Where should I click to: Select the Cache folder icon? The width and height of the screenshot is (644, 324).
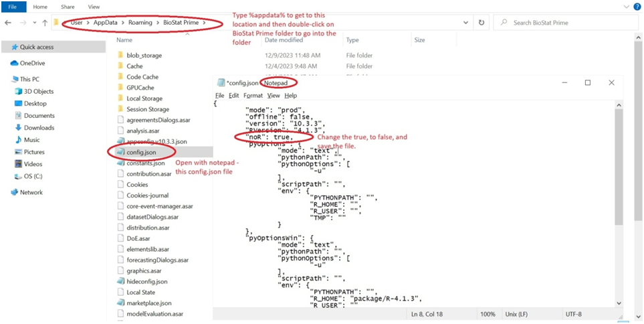coord(120,66)
